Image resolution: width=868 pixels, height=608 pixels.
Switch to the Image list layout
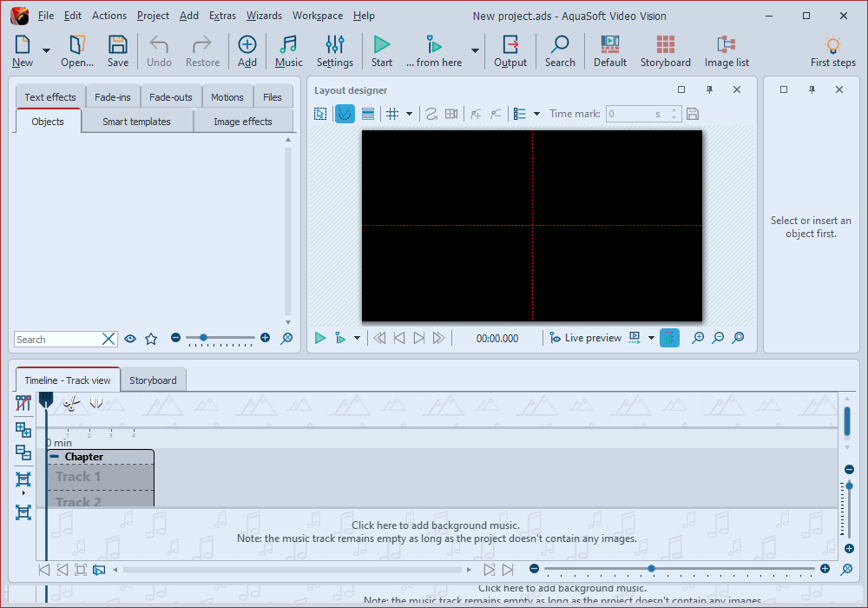727,50
